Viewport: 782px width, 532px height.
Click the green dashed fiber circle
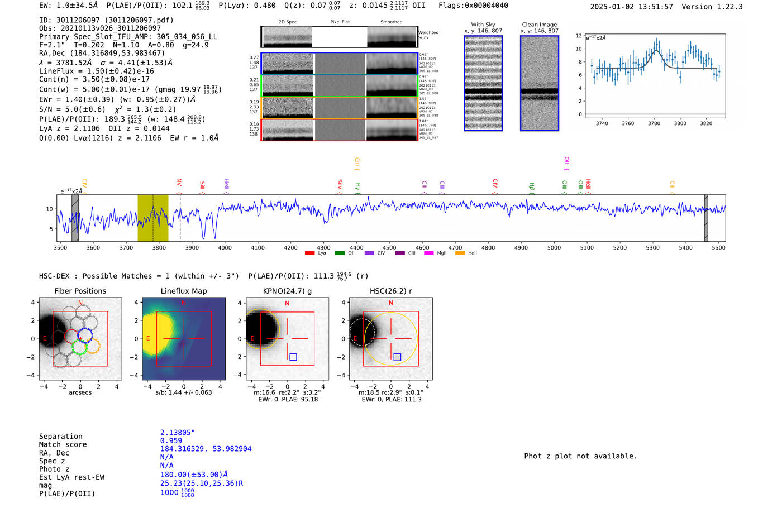pos(80,346)
